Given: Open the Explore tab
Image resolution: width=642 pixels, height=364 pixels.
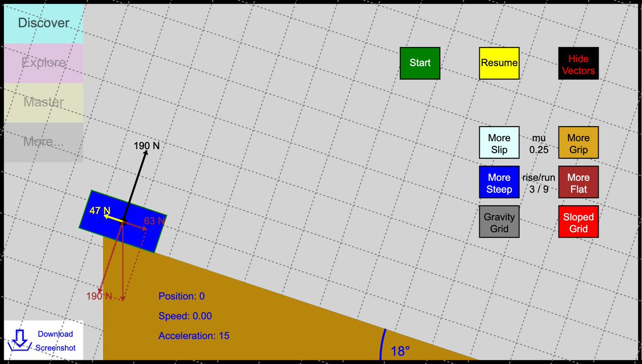Looking at the screenshot, I should (44, 63).
